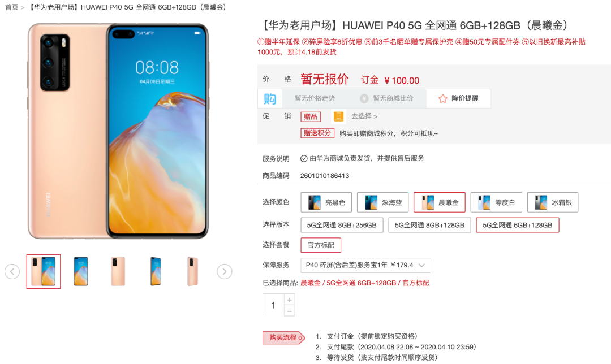Click the previous thumbnails arrow
The height and width of the screenshot is (364, 611).
(x=12, y=271)
